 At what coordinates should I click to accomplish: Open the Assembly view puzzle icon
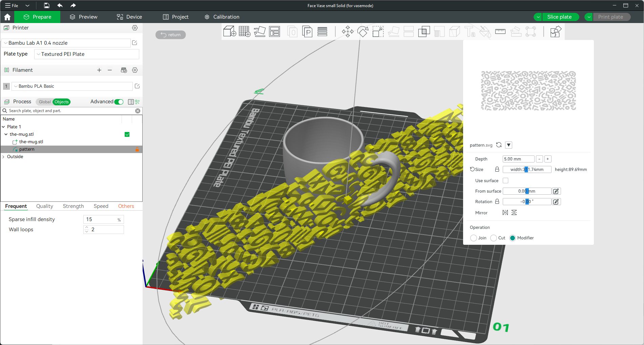[x=556, y=32]
